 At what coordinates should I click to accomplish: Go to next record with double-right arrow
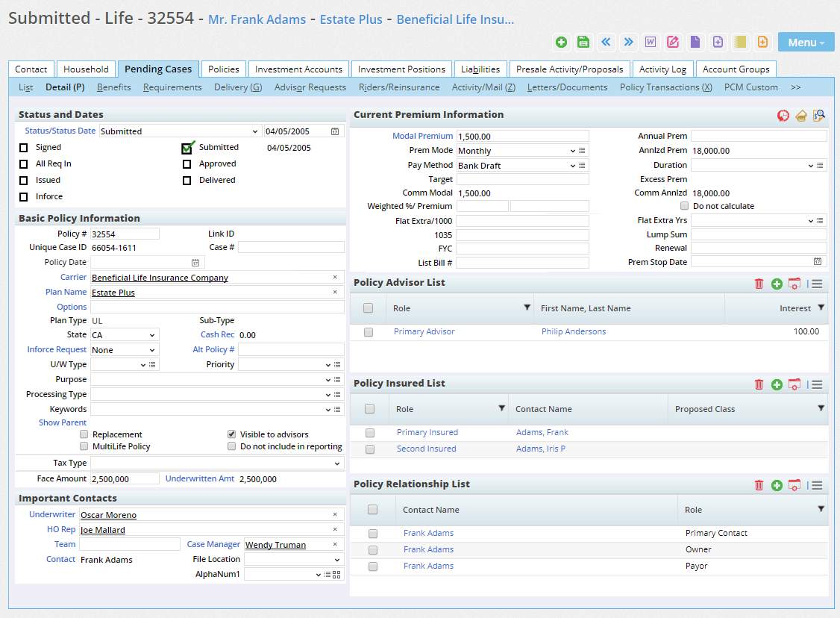click(x=628, y=42)
